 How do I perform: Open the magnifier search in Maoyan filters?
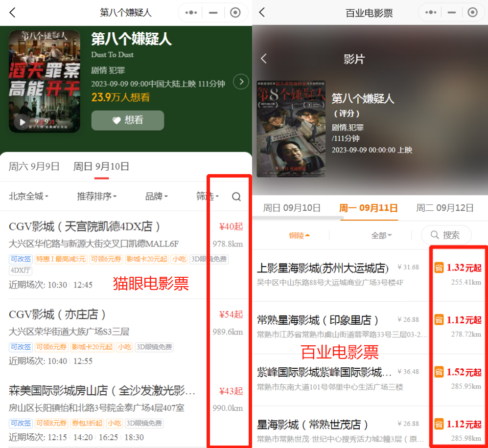click(236, 197)
